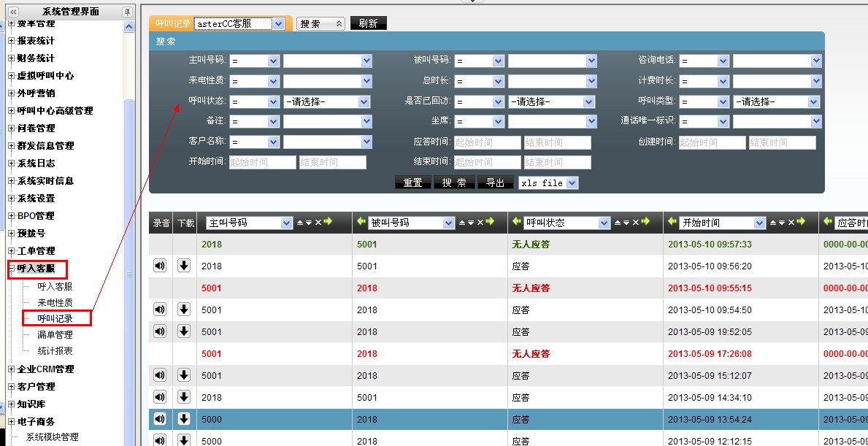The image size is (868, 446).
Task: Collapse the 系统管理界面 sidebar with double-chevron
Action: click(x=13, y=12)
